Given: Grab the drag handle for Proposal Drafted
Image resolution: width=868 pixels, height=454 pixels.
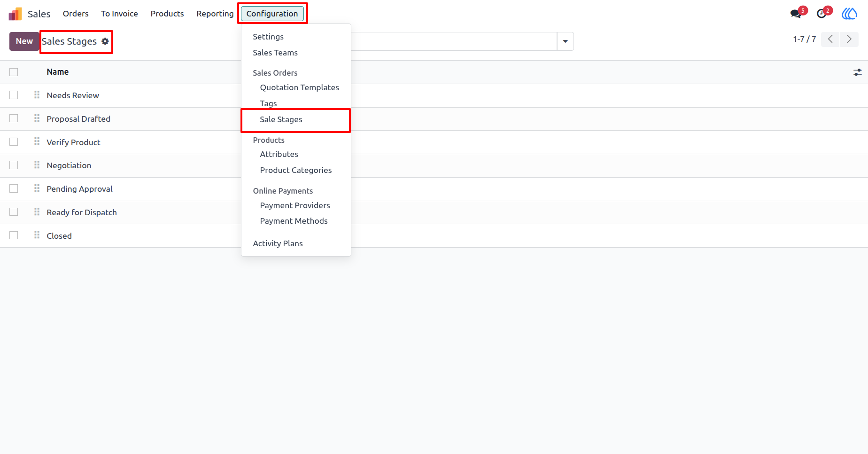Looking at the screenshot, I should click(x=37, y=118).
